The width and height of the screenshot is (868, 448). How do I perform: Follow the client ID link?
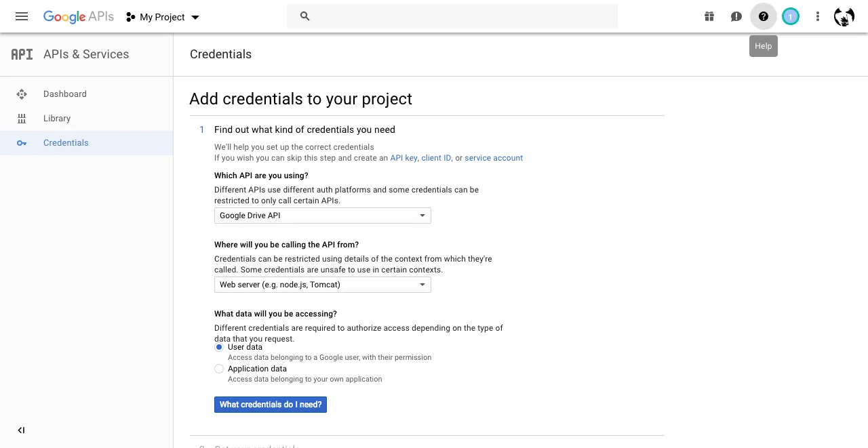pyautogui.click(x=436, y=158)
